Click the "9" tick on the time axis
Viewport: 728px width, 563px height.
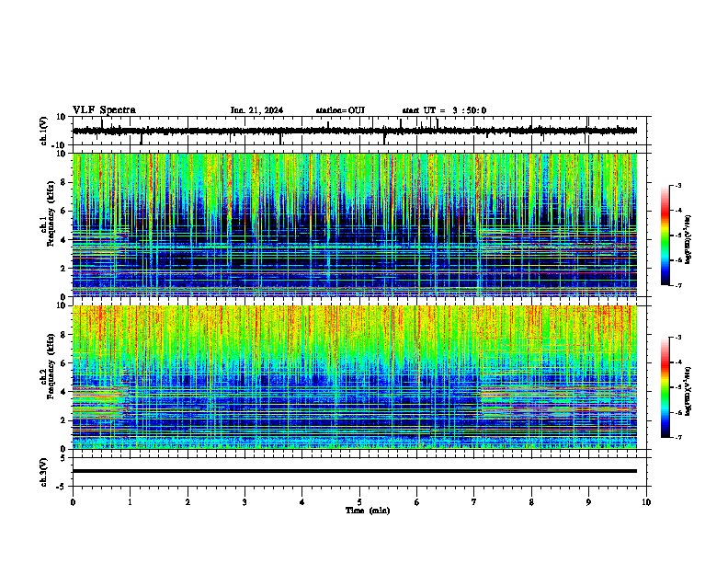point(588,502)
